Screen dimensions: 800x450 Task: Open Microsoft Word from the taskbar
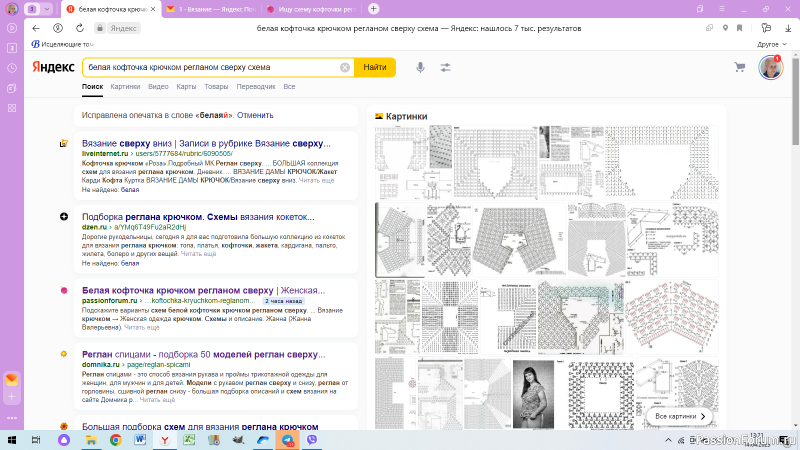pos(140,440)
